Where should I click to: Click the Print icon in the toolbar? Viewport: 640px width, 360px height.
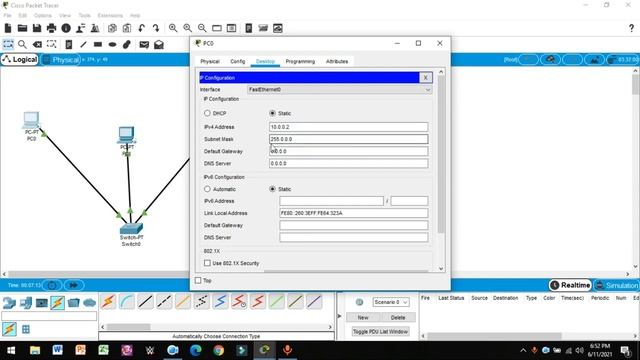(51, 28)
